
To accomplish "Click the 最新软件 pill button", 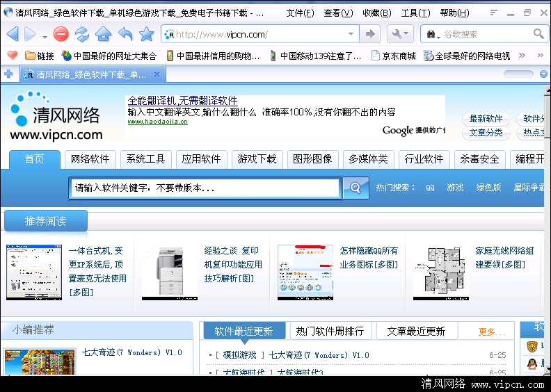I will [486, 119].
